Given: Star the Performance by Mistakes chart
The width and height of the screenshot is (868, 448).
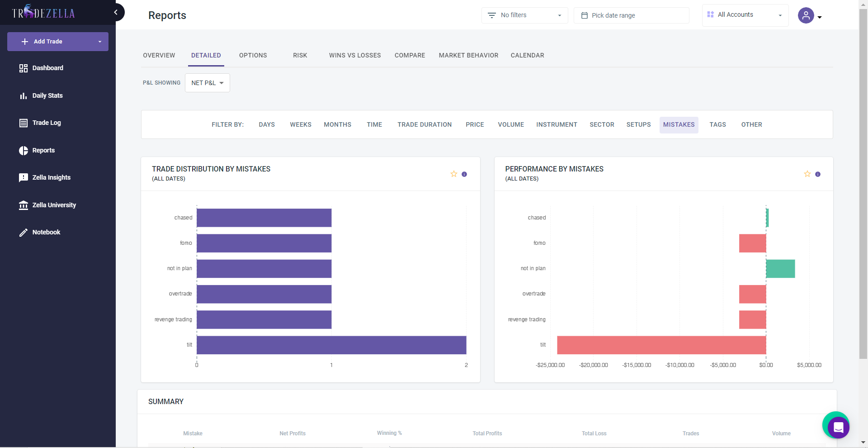Looking at the screenshot, I should pyautogui.click(x=807, y=174).
